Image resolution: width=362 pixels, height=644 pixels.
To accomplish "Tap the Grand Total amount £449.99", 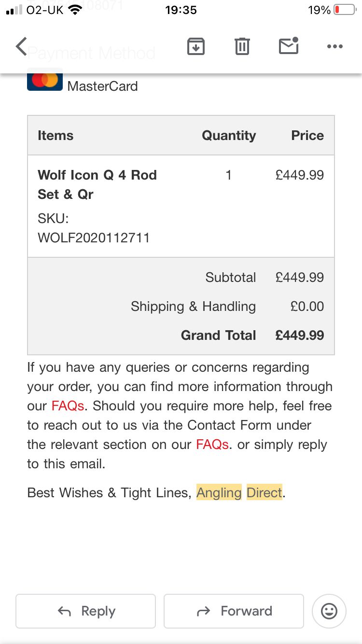I will point(299,336).
